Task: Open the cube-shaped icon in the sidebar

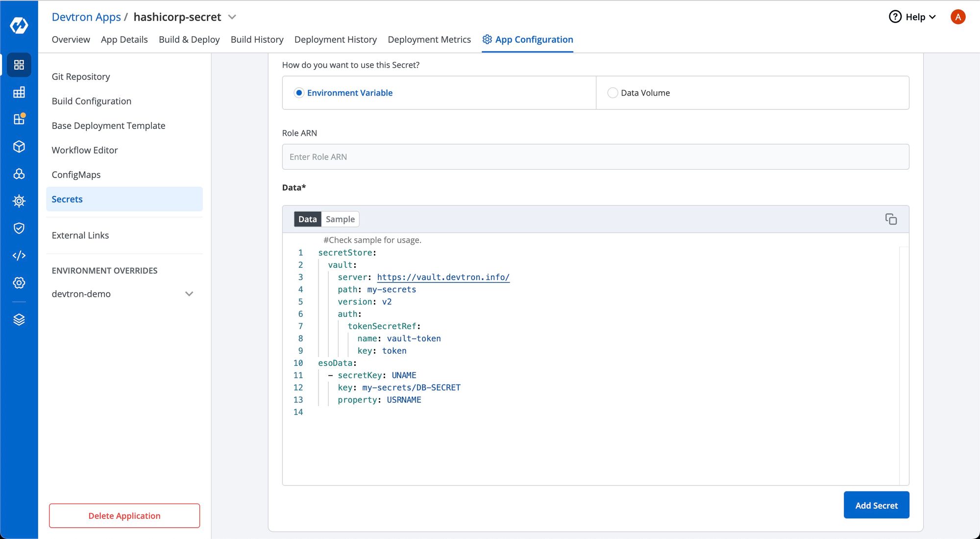Action: (19, 147)
